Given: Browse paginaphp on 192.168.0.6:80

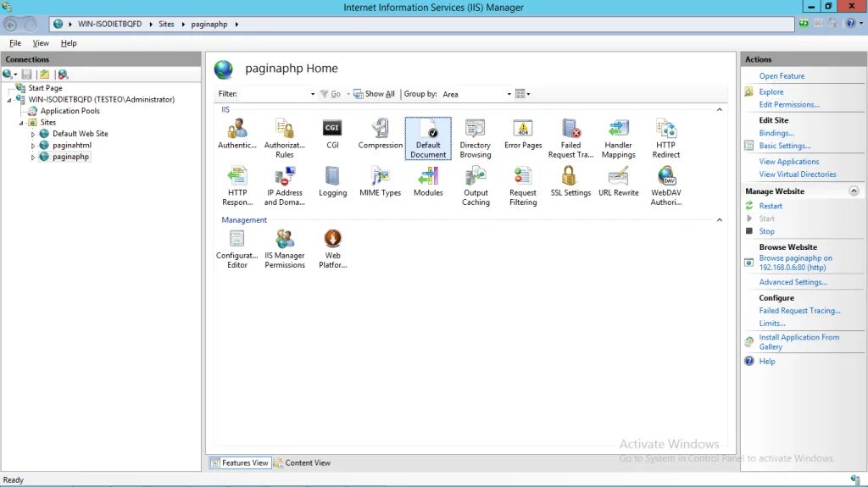Looking at the screenshot, I should [795, 263].
